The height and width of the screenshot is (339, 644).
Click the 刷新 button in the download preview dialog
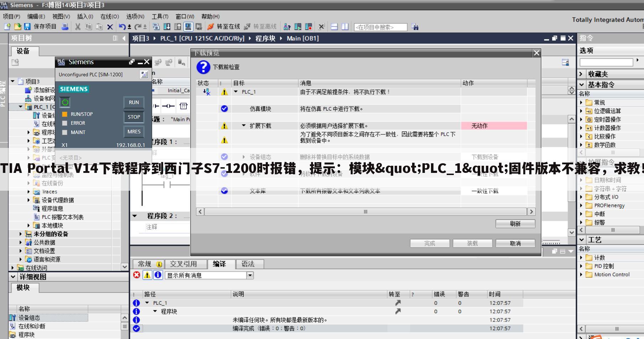coord(516,224)
